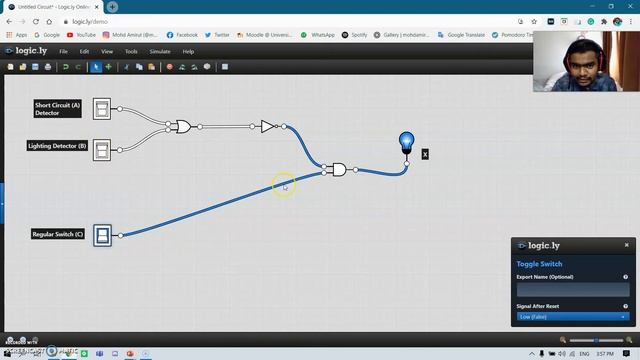Toggle the Lighting Detector (B) switch
Image resolution: width=640 pixels, height=360 pixels.
point(102,150)
